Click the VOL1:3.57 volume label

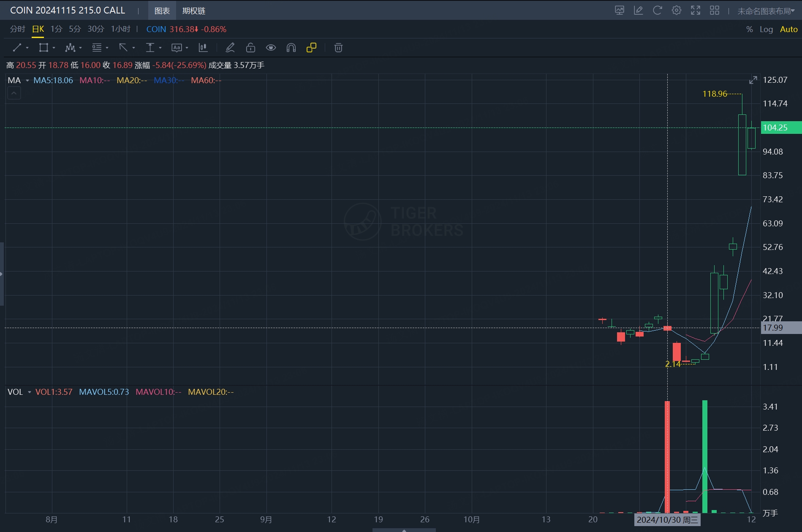coord(54,392)
